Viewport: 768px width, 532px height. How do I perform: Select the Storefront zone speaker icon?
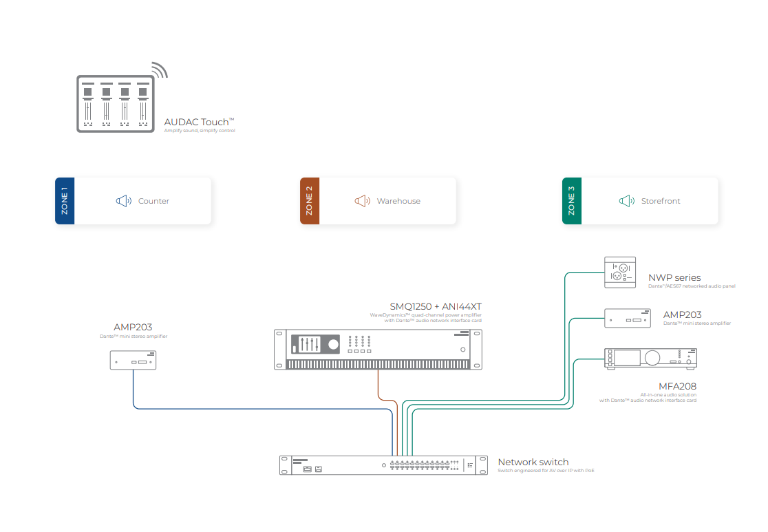tap(627, 201)
